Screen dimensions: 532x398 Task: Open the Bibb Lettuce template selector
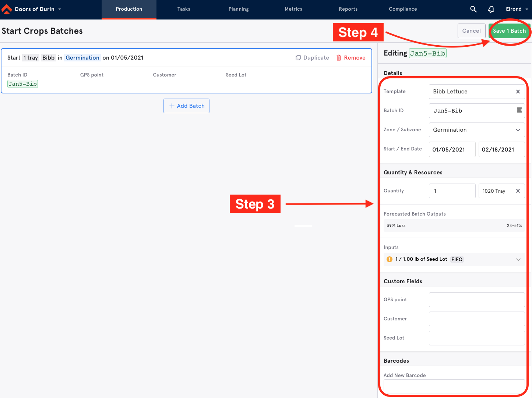(477, 92)
